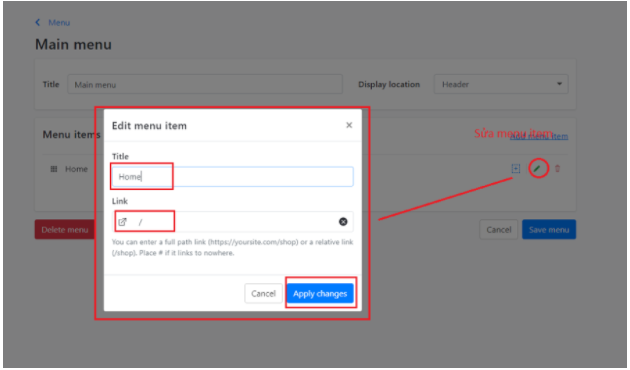630x370 pixels.
Task: Click the back chevron next to Menu
Action: (38, 22)
